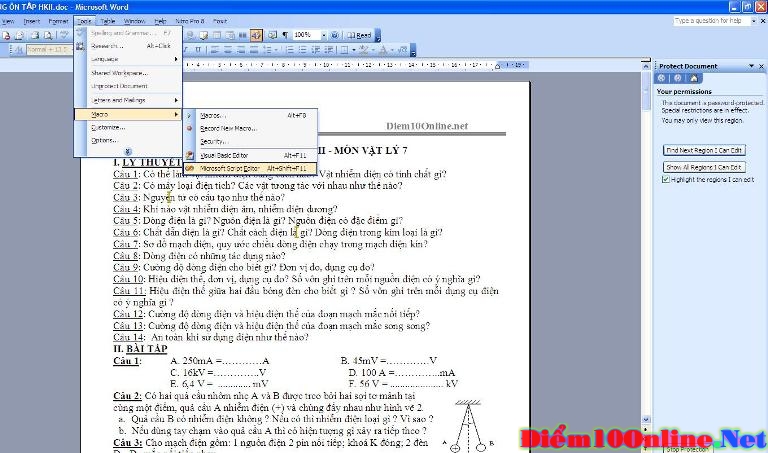Click the E-mail toolbar icon

click(x=20, y=35)
